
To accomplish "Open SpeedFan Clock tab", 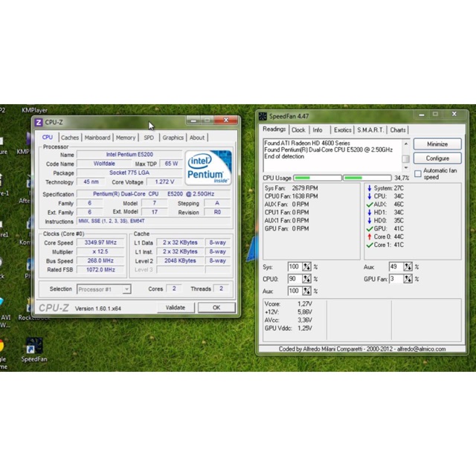I will pos(298,130).
